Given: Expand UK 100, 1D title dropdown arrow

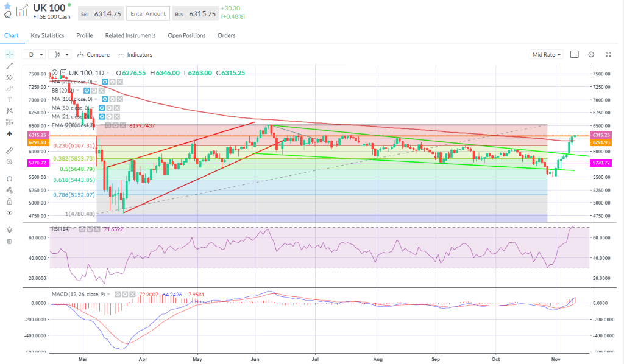Looking at the screenshot, I should [x=108, y=73].
